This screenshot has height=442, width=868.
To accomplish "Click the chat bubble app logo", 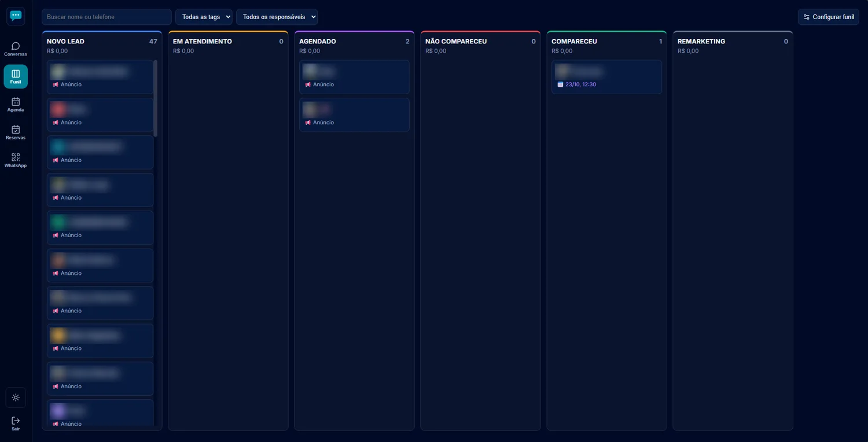I will point(16,16).
